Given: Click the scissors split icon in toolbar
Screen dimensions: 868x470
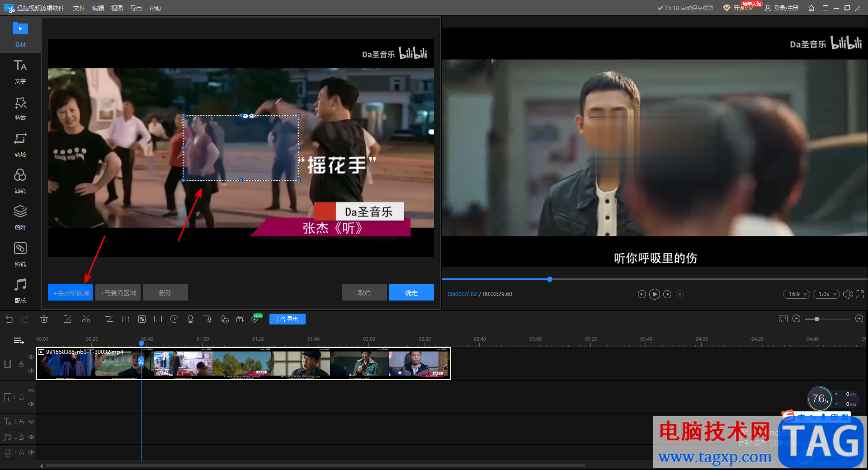Looking at the screenshot, I should pyautogui.click(x=86, y=319).
